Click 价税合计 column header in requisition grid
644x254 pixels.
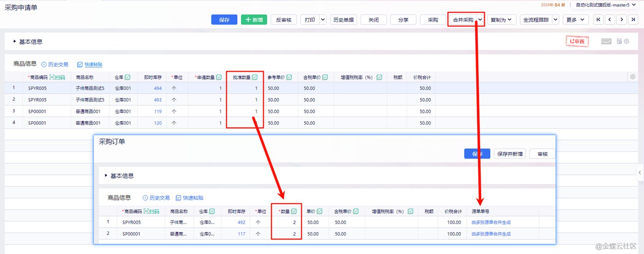tap(421, 77)
